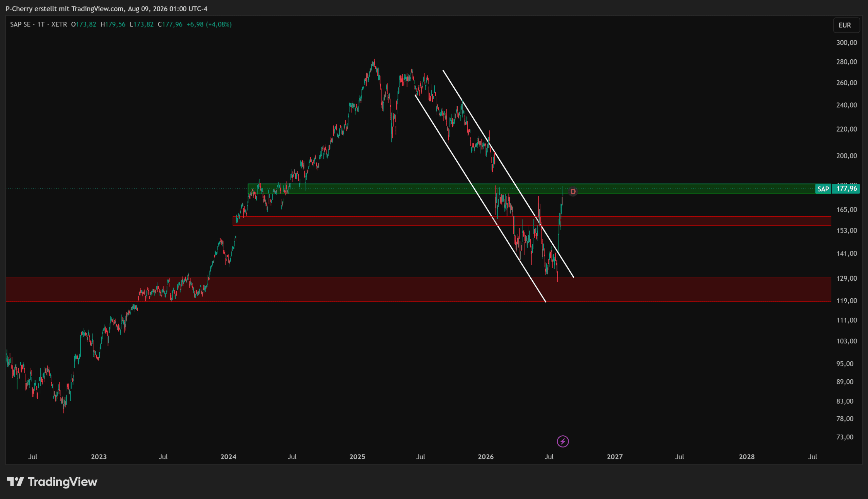Select the narrow red zone below 165,00
Image resolution: width=868 pixels, height=499 pixels.
pos(532,221)
